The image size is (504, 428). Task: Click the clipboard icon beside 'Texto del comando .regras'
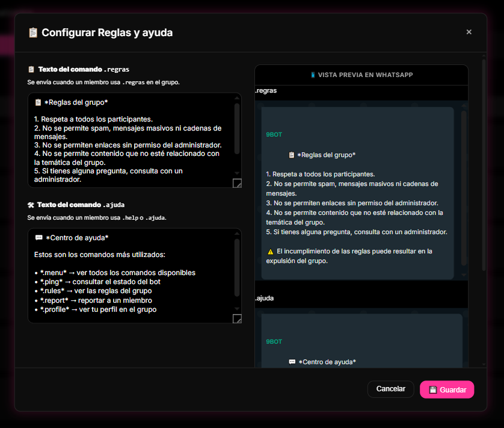[31, 69]
